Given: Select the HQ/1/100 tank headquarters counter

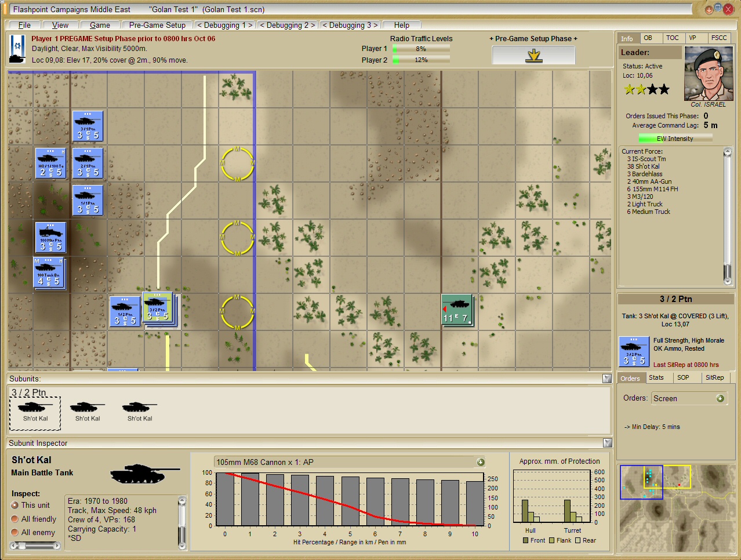Looking at the screenshot, I should 51,163.
